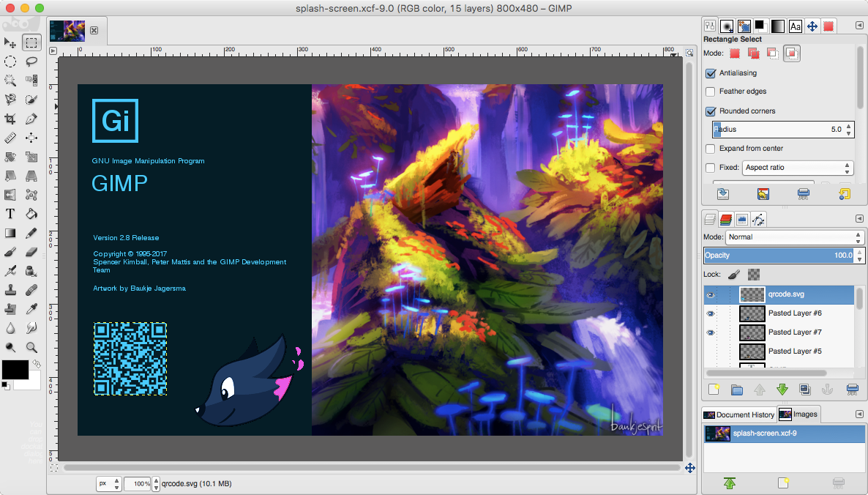Hide the Pasted Layer #6 eye icon
Viewport: 868px width, 495px height.
(x=711, y=314)
